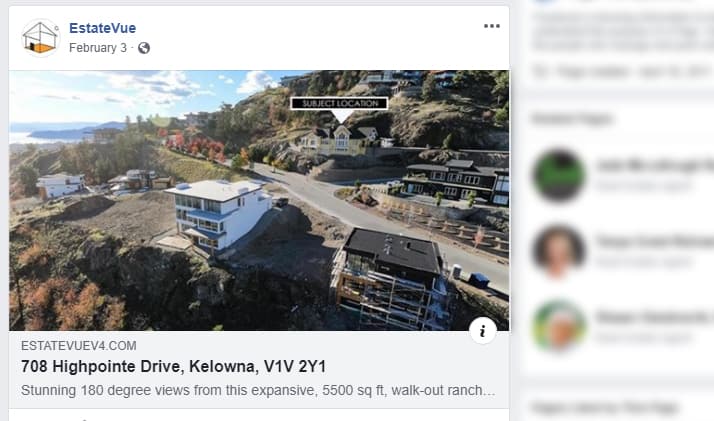Viewport: 714px width, 421px height.
Task: Open the EstateVue house logo profile picture
Action: tap(41, 37)
